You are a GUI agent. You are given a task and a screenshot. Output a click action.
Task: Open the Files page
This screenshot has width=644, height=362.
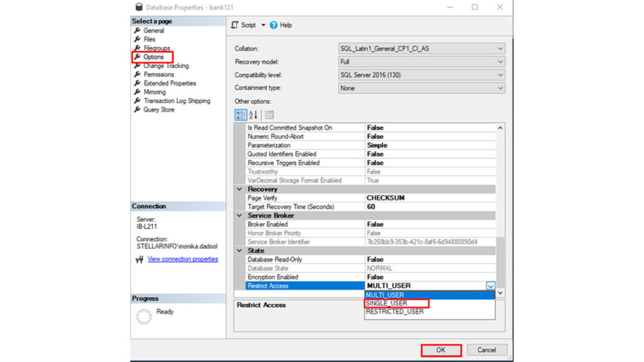point(149,40)
